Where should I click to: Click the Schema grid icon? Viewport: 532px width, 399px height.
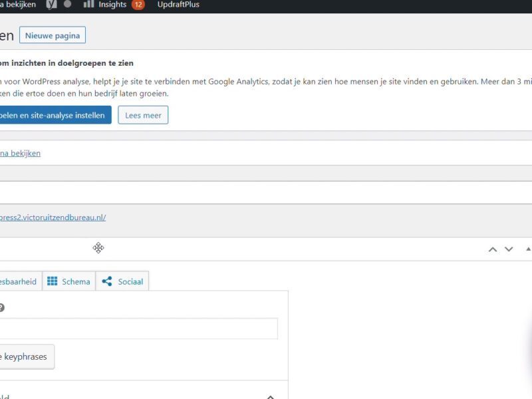click(x=53, y=281)
